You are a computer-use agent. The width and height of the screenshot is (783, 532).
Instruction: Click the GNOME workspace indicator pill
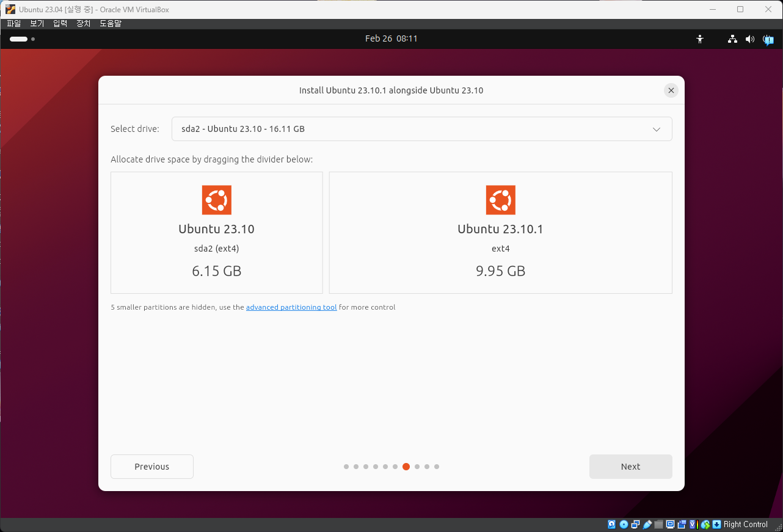point(19,39)
